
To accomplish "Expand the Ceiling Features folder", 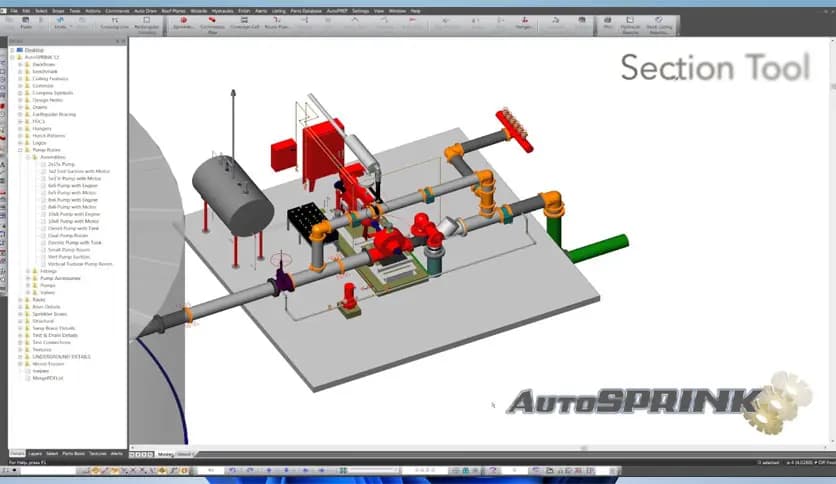I will click(20, 78).
